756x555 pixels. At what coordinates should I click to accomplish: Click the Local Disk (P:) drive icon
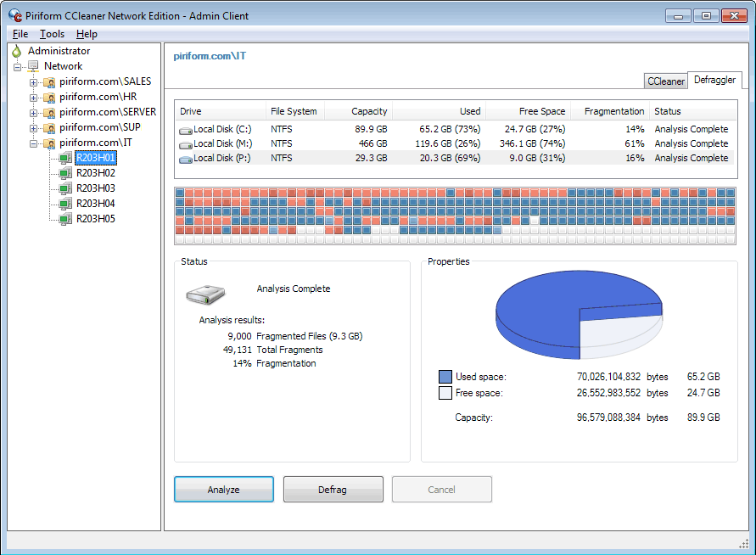point(186,159)
